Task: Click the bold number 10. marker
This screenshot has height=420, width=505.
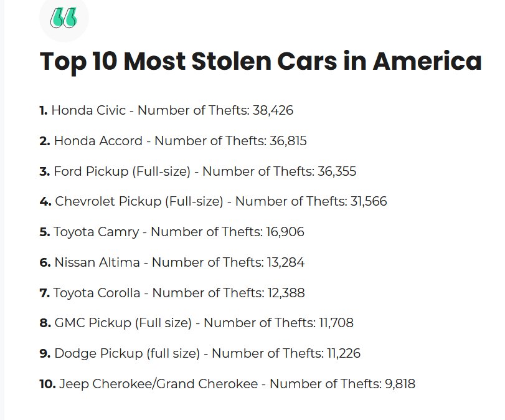Action: pyautogui.click(x=48, y=384)
